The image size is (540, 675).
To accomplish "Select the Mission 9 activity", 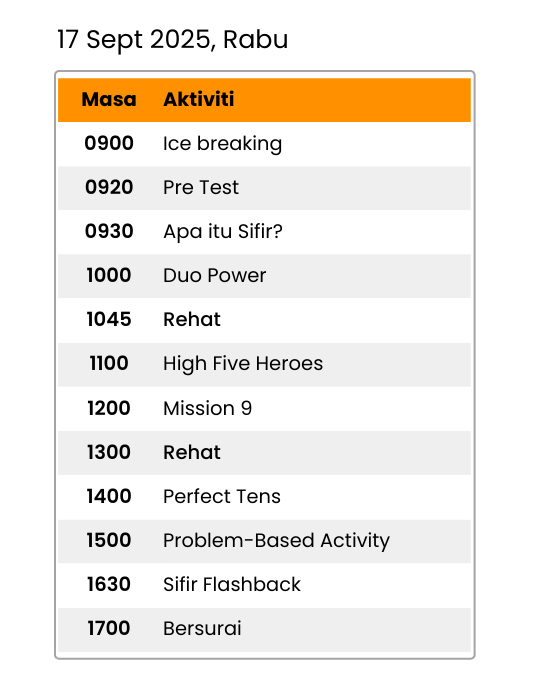I will (x=207, y=408).
